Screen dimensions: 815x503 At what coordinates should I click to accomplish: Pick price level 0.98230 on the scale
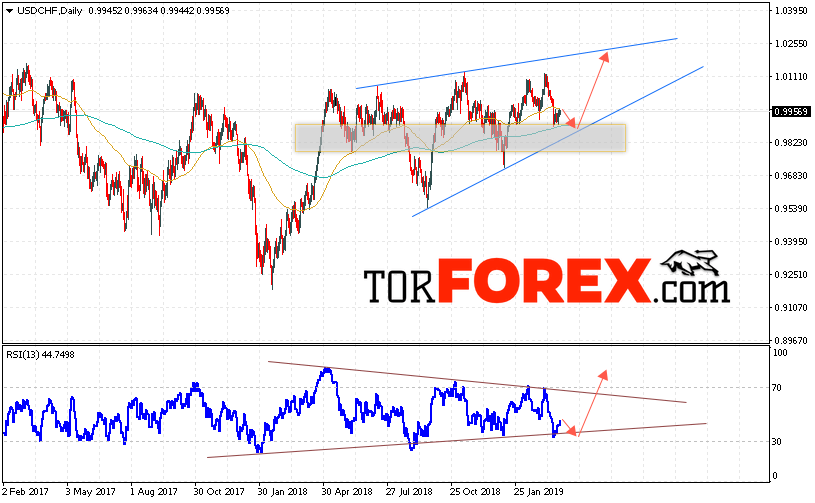(791, 143)
